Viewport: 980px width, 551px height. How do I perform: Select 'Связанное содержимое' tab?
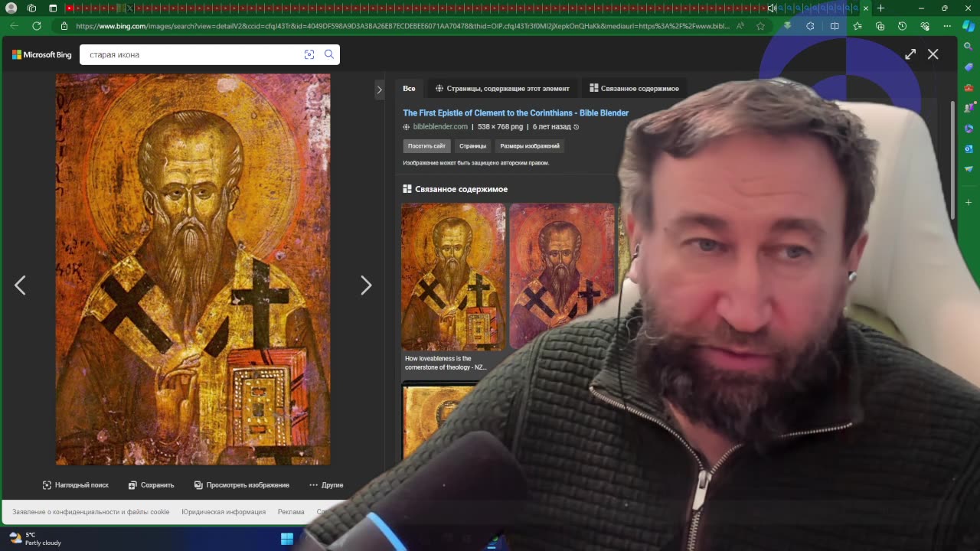pos(634,88)
